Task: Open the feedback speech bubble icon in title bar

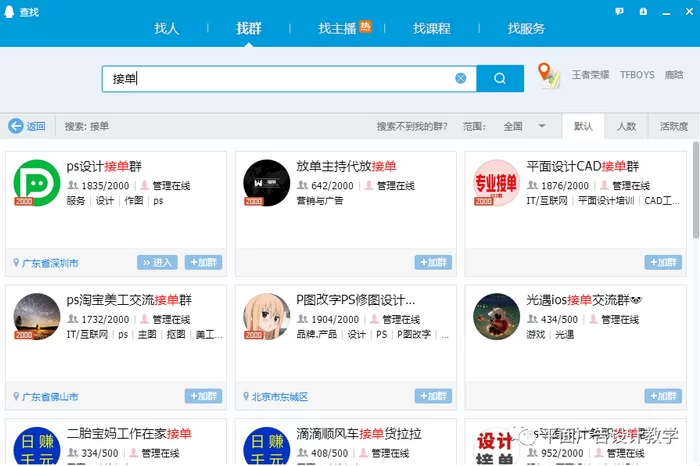Action: 620,11
